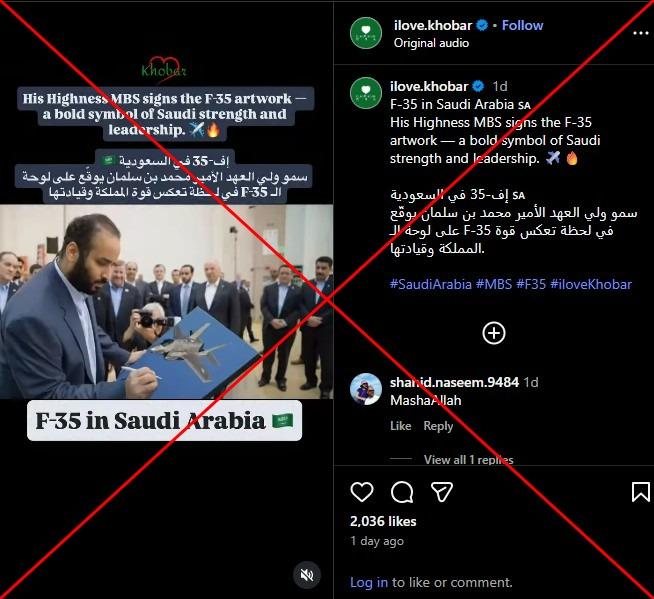Click Log in to like or comment

tap(369, 582)
